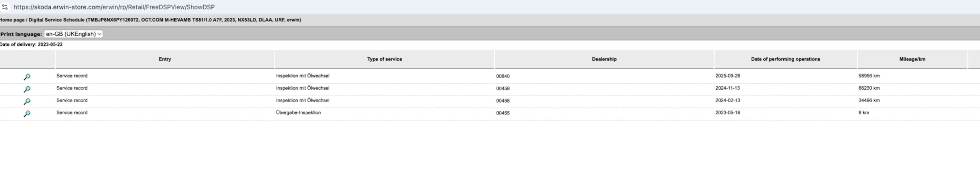Click the date 2023-05-16 cell
This screenshot has width=980, height=193.
pyautogui.click(x=727, y=113)
